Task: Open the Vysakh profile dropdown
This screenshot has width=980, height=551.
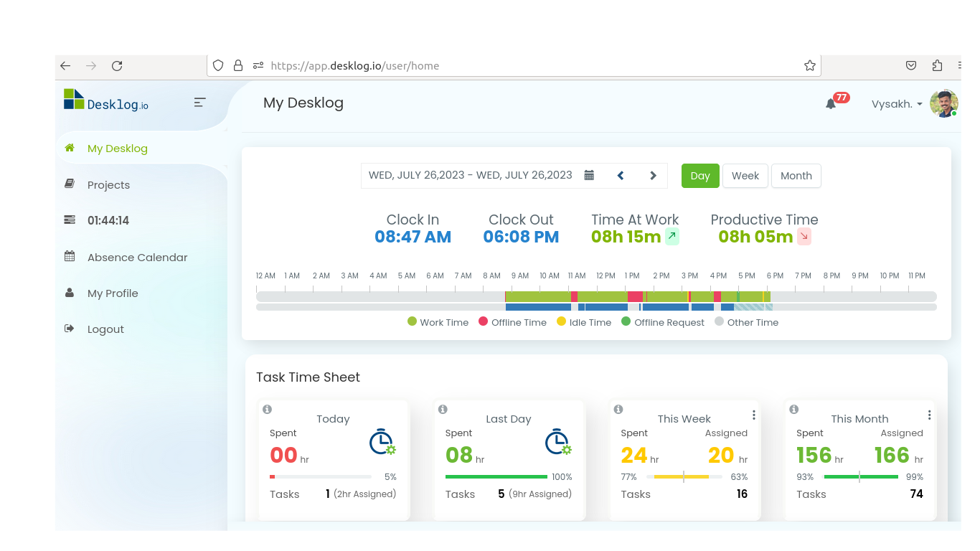Action: (896, 104)
